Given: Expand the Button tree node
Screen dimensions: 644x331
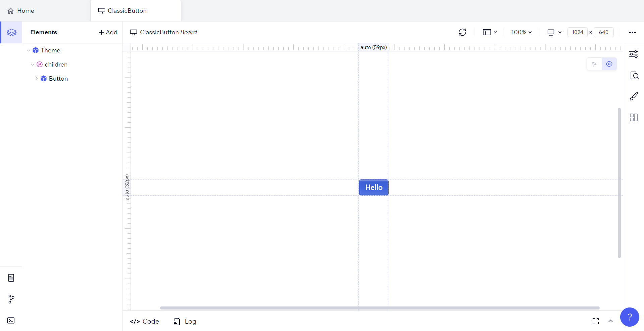Looking at the screenshot, I should click(x=37, y=78).
